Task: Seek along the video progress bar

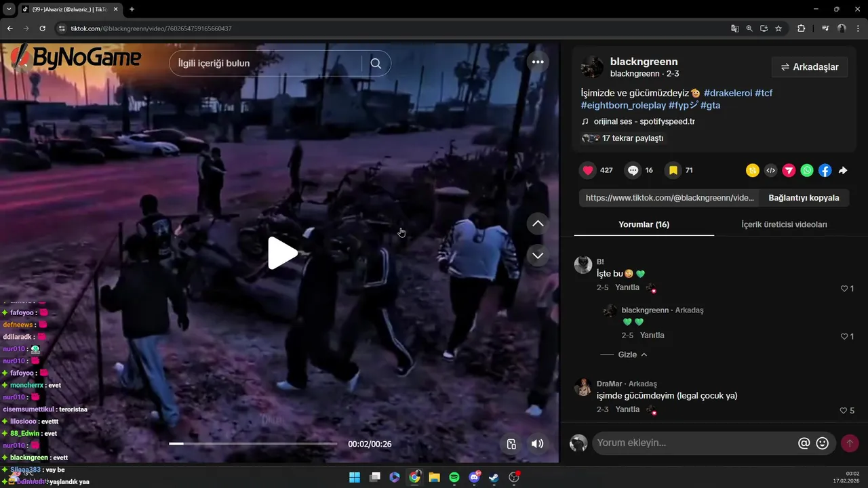Action: (253, 443)
